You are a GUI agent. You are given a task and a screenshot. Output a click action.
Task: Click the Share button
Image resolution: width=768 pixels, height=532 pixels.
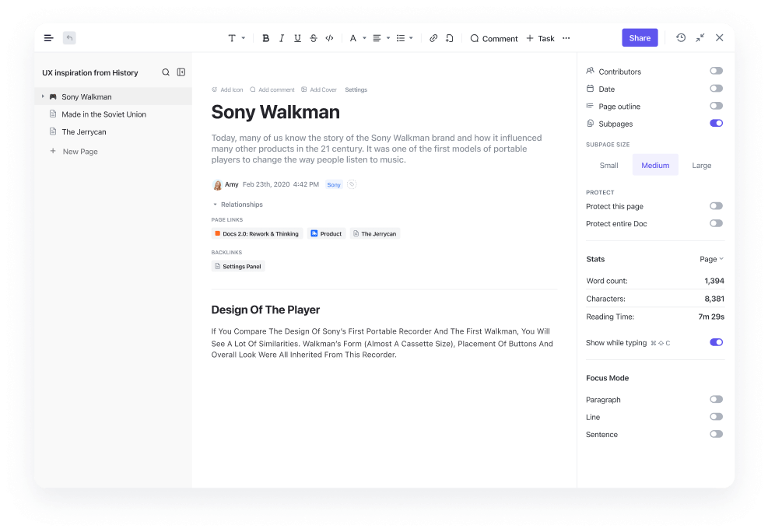coord(639,37)
